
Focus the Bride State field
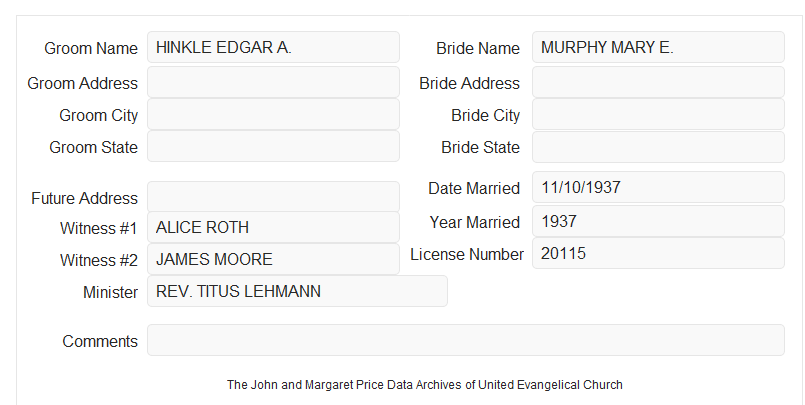pyautogui.click(x=658, y=147)
